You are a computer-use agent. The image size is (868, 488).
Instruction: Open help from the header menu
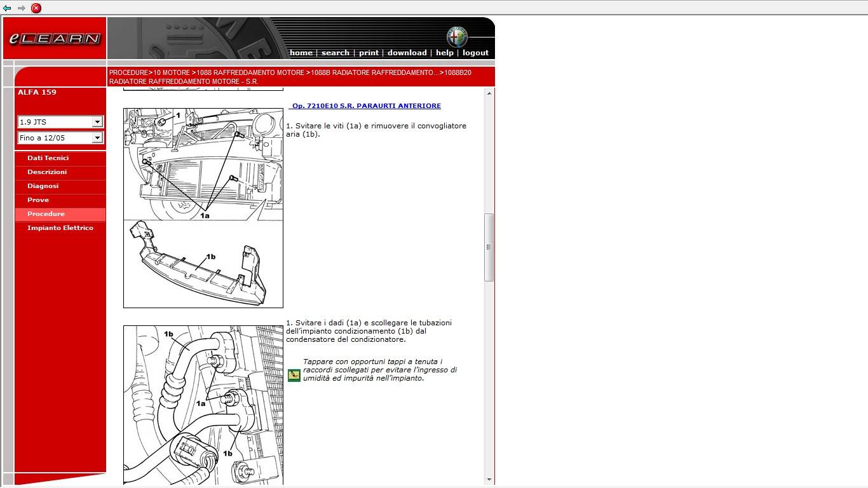(444, 53)
